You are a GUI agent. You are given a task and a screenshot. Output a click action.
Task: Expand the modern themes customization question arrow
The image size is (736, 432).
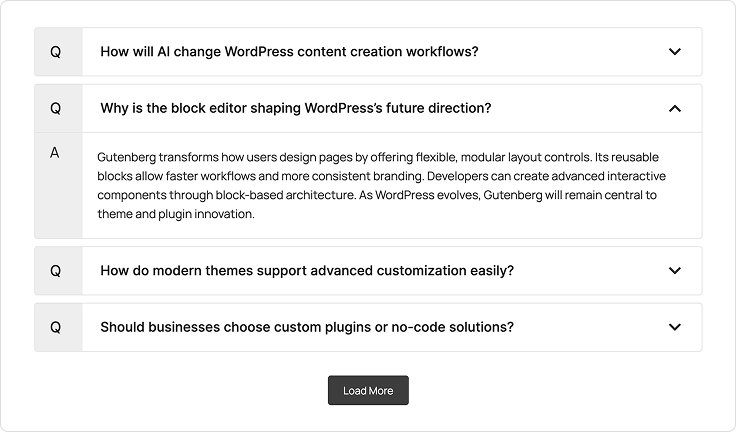click(675, 271)
